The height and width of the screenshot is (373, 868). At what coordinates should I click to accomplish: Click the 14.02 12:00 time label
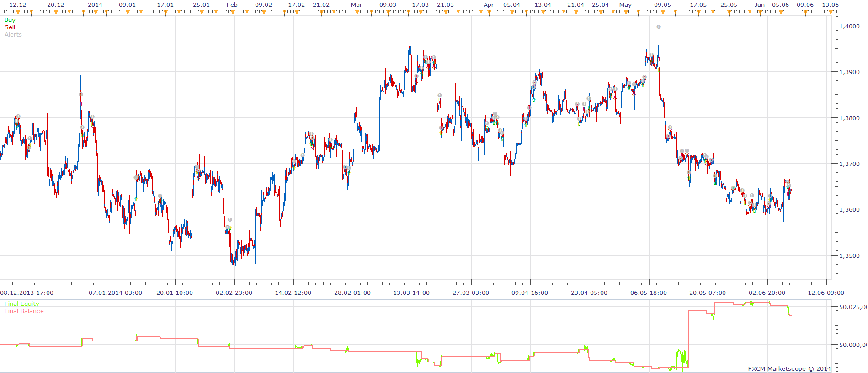293,293
